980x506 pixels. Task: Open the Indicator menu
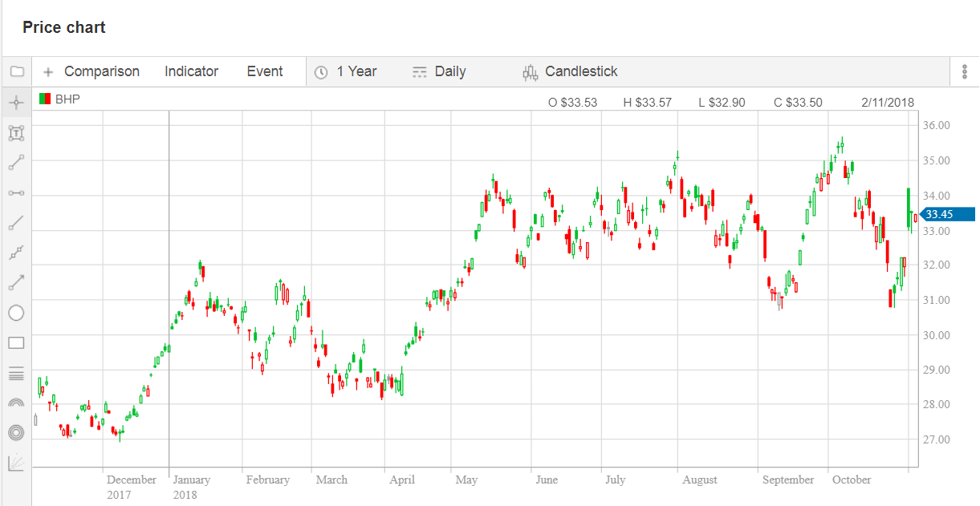tap(191, 71)
